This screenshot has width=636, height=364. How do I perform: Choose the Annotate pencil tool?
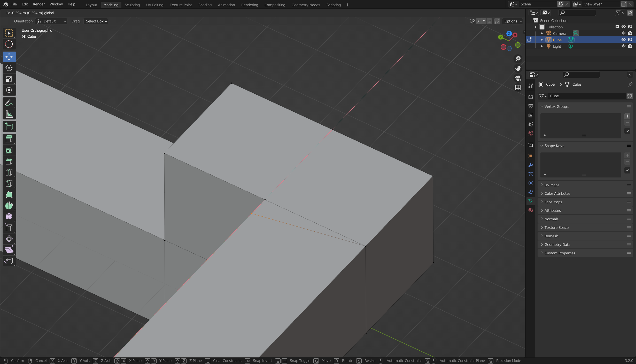[9, 103]
